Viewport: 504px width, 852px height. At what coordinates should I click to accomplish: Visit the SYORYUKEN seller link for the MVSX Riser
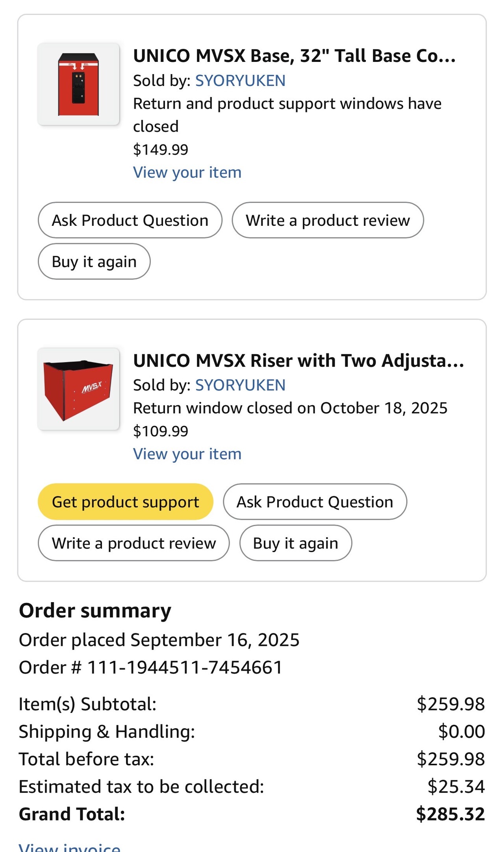(240, 385)
